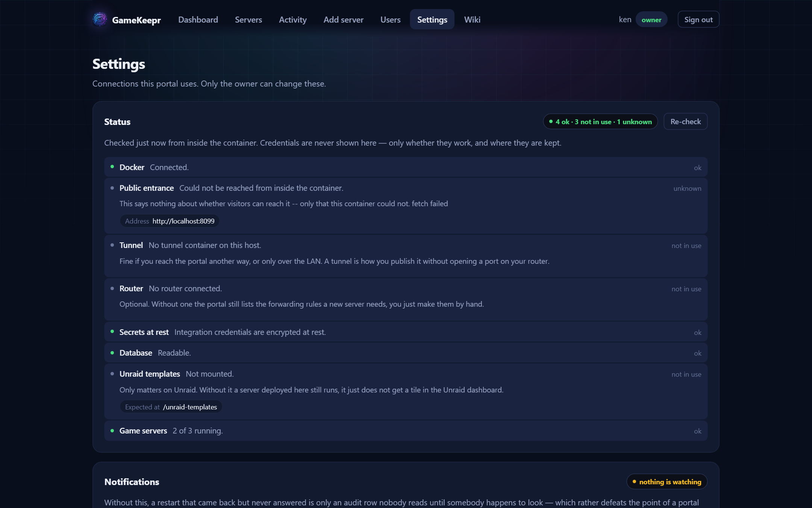
Task: Click the Address http://localhost:8099 chip
Action: tap(170, 221)
